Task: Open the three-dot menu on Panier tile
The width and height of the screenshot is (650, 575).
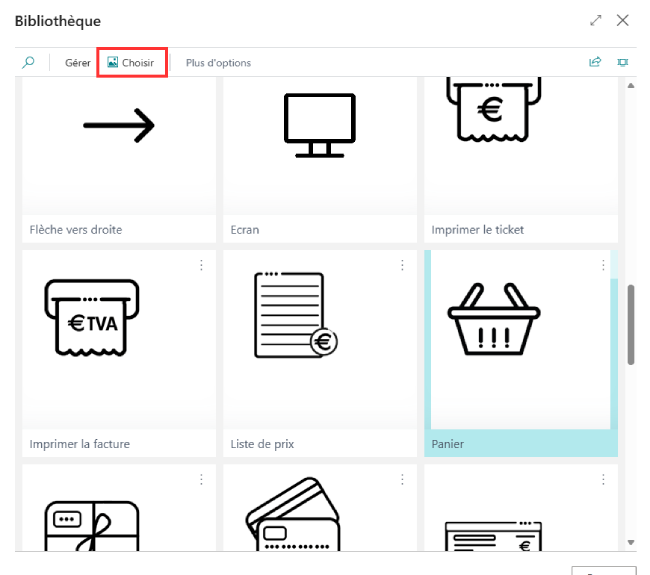Action: [x=603, y=265]
